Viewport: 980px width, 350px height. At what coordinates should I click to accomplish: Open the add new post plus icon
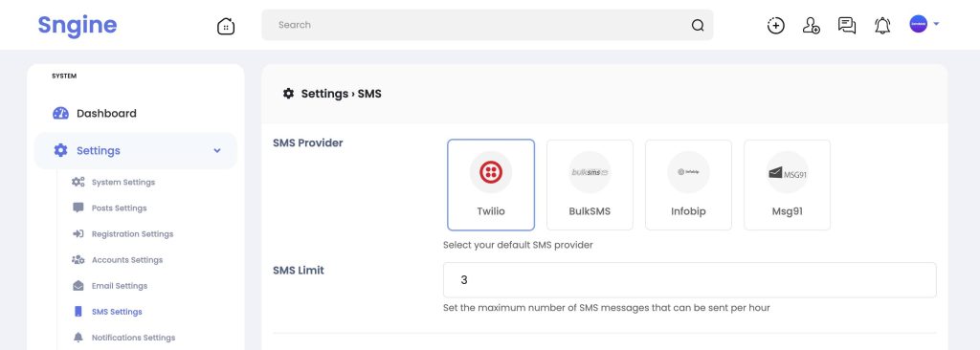775,26
